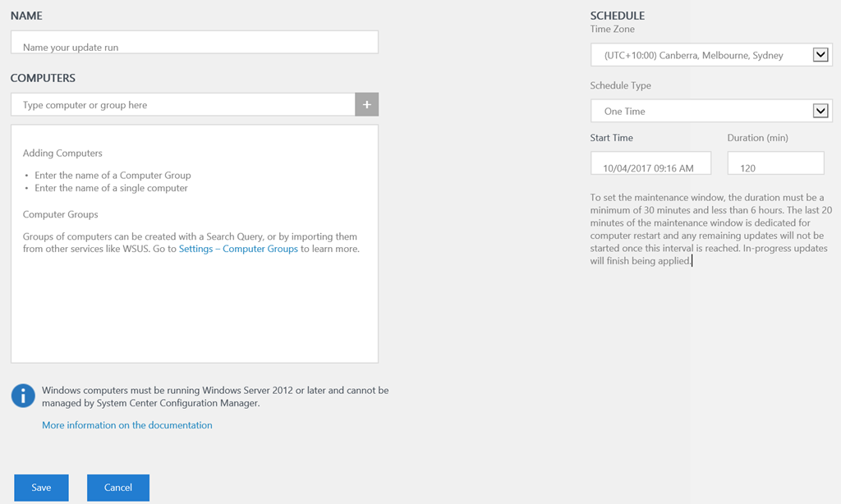Expand the Time Zone dropdown arrow
Image resolution: width=841 pixels, height=504 pixels.
(820, 55)
